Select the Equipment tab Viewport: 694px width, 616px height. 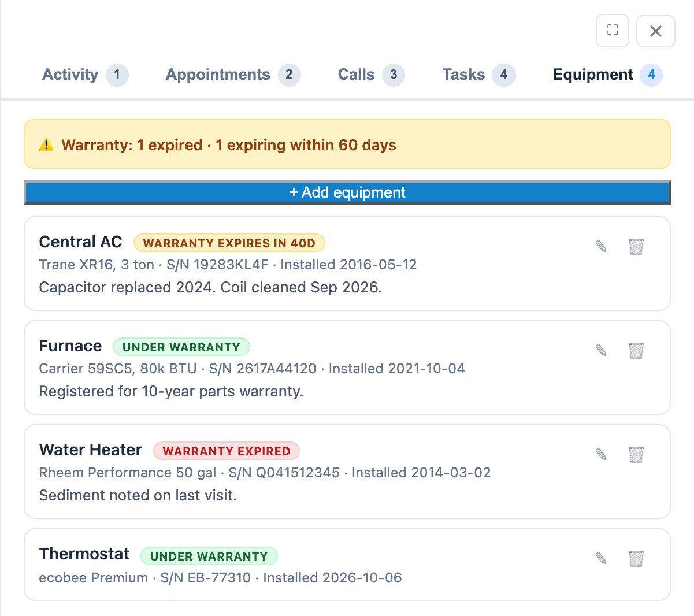click(x=607, y=75)
